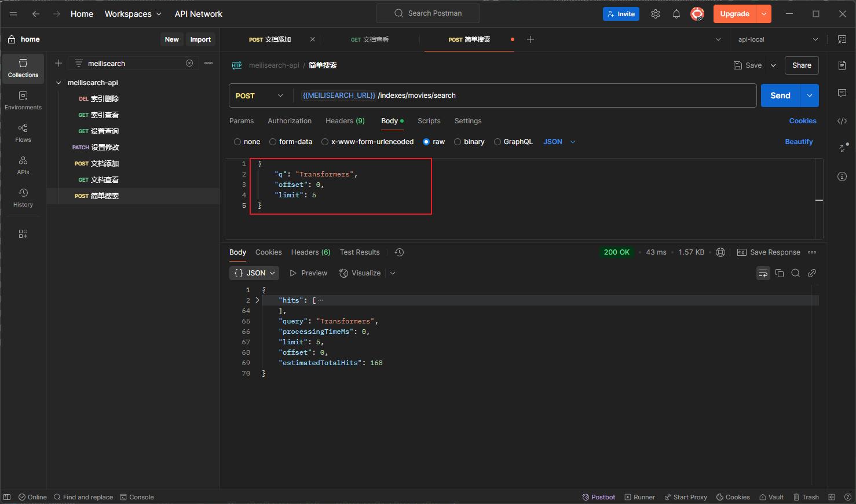Switch to the Headers request tab

tap(345, 120)
